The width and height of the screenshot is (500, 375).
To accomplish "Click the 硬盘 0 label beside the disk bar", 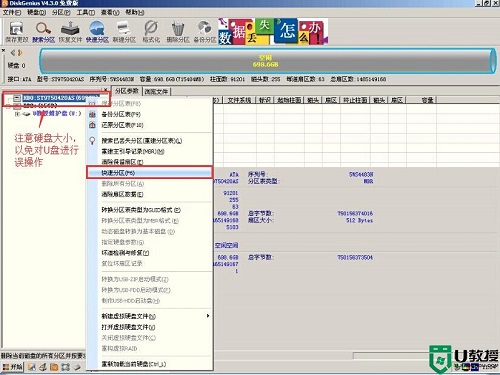I will click(x=16, y=65).
